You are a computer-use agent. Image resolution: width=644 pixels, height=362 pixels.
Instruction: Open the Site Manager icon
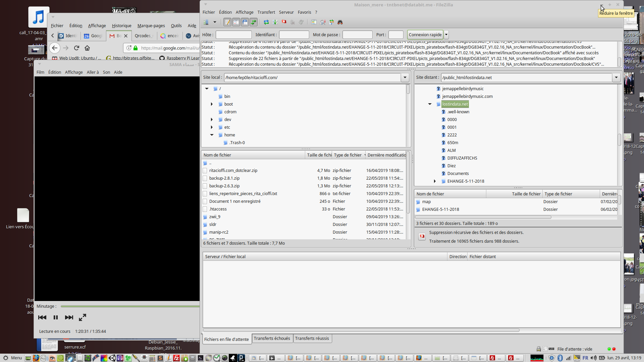coord(206,22)
